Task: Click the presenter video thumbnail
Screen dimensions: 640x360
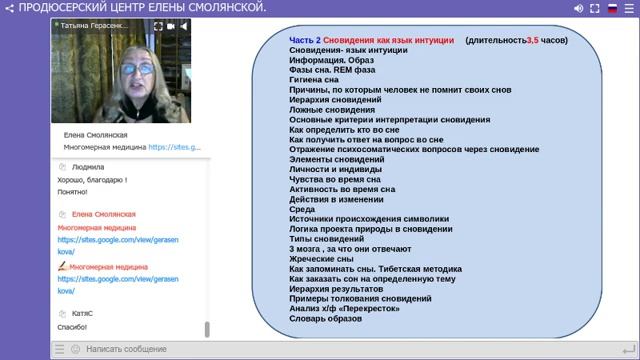Action: (121, 71)
